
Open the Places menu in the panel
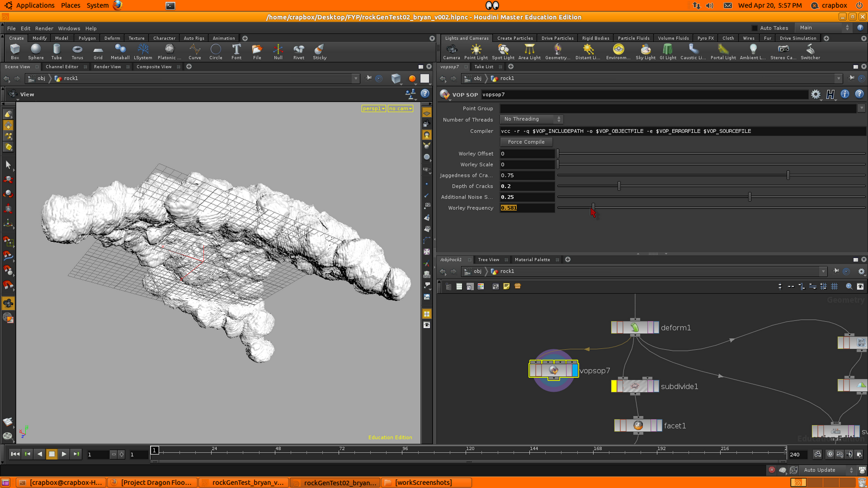pyautogui.click(x=71, y=5)
